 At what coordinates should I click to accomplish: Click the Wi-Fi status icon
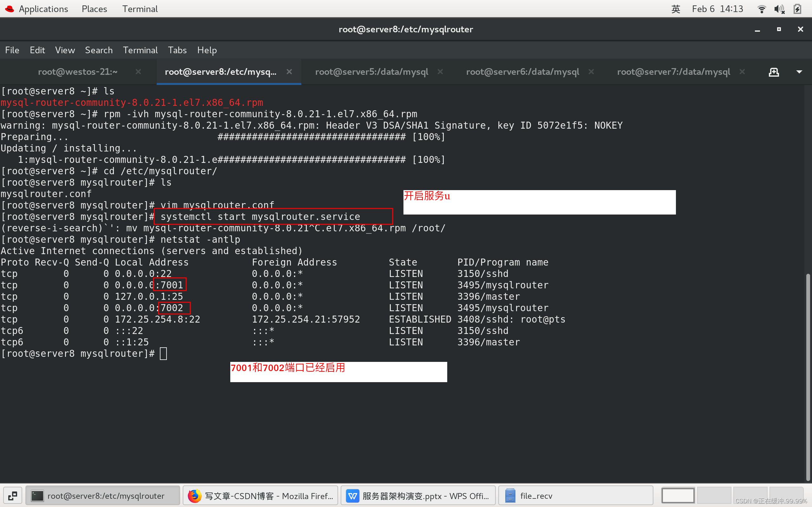click(762, 9)
